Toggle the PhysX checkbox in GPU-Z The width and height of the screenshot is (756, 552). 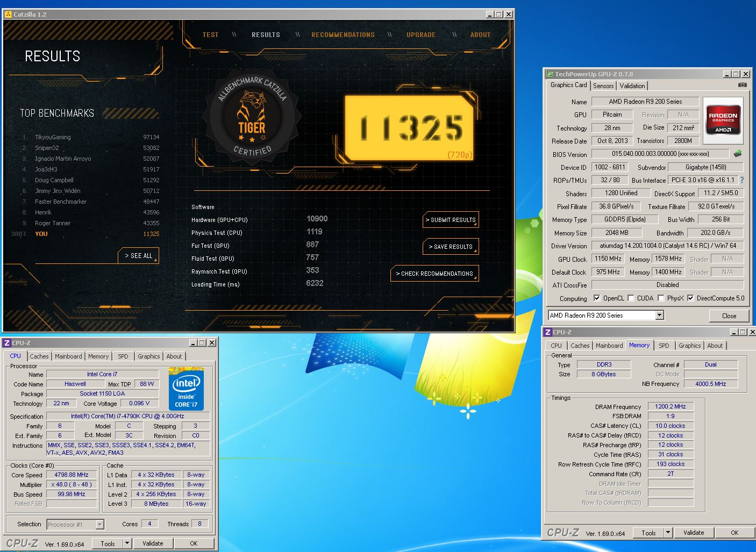click(x=661, y=298)
